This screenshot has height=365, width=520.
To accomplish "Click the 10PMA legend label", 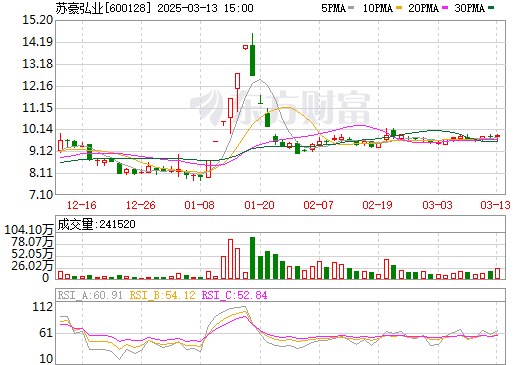I will [x=377, y=8].
